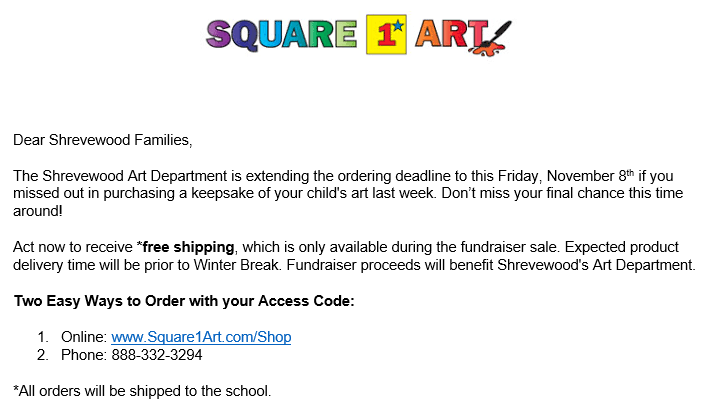The image size is (713, 409).
Task: Select the "Two Easy Ways to Order" heading
Action: tap(184, 301)
